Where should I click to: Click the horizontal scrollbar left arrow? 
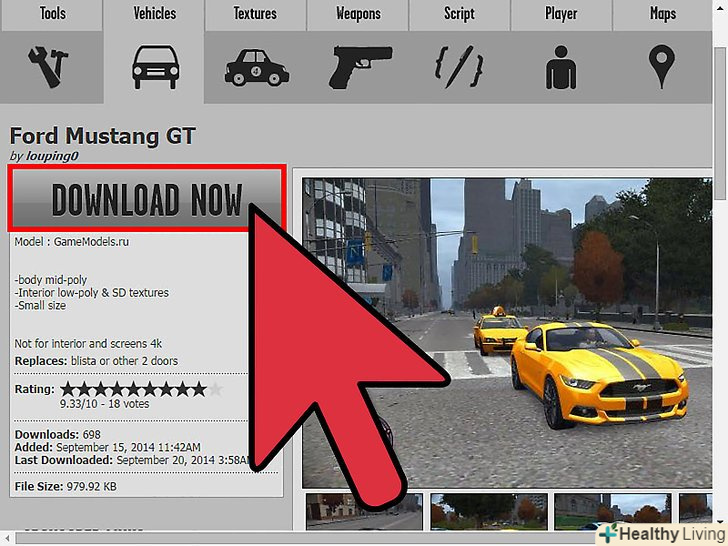point(7,539)
